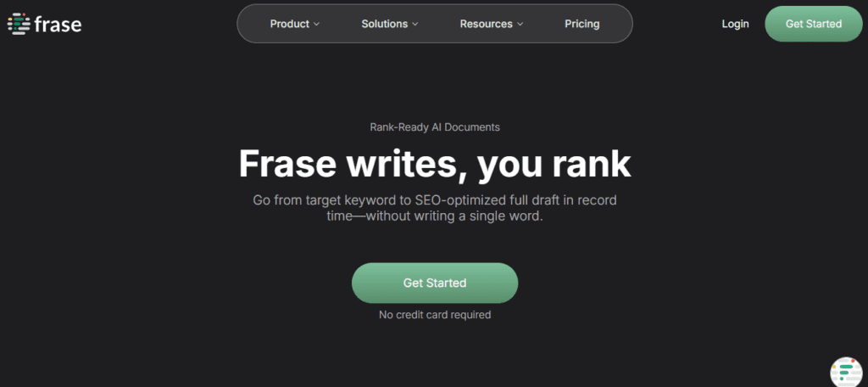Open the Frase chat widget icon
The image size is (868, 387).
coord(846,370)
